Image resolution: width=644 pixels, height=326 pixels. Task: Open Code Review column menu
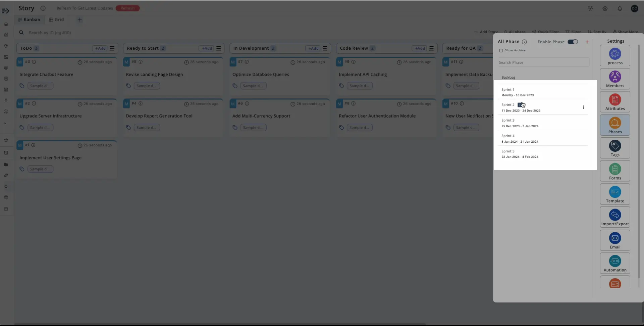tap(432, 48)
